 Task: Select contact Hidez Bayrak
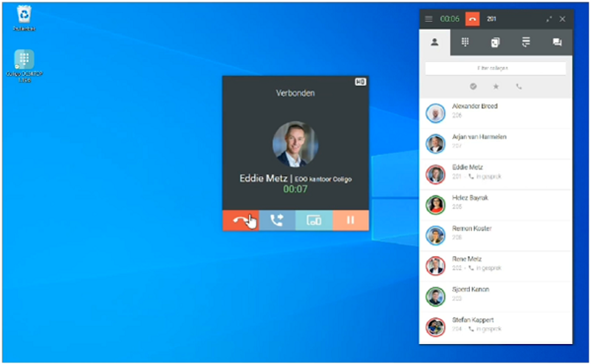click(x=496, y=205)
